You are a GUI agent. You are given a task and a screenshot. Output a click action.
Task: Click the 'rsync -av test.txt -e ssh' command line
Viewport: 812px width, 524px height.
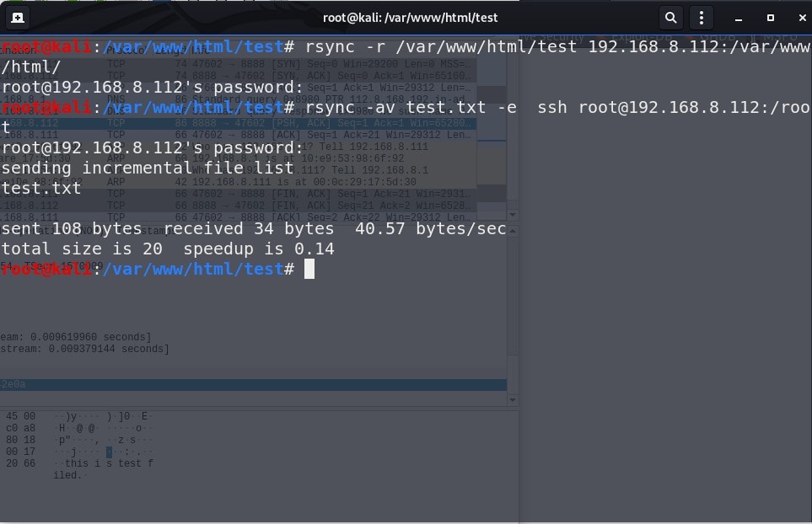point(406,107)
